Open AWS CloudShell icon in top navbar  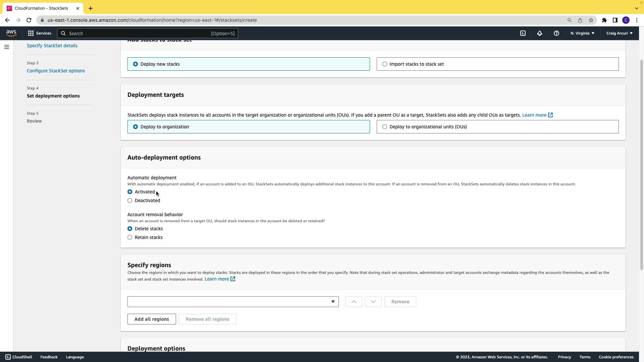523,33
